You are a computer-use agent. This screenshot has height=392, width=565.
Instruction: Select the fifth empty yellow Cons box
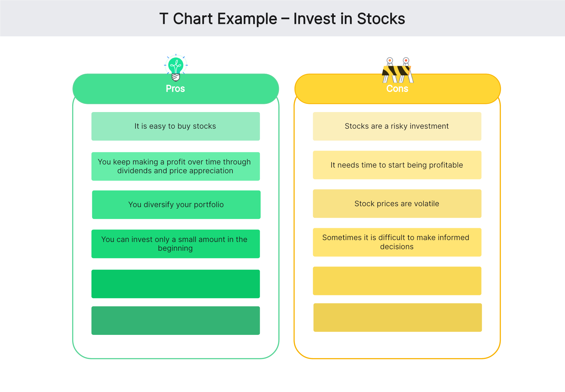pyautogui.click(x=397, y=281)
